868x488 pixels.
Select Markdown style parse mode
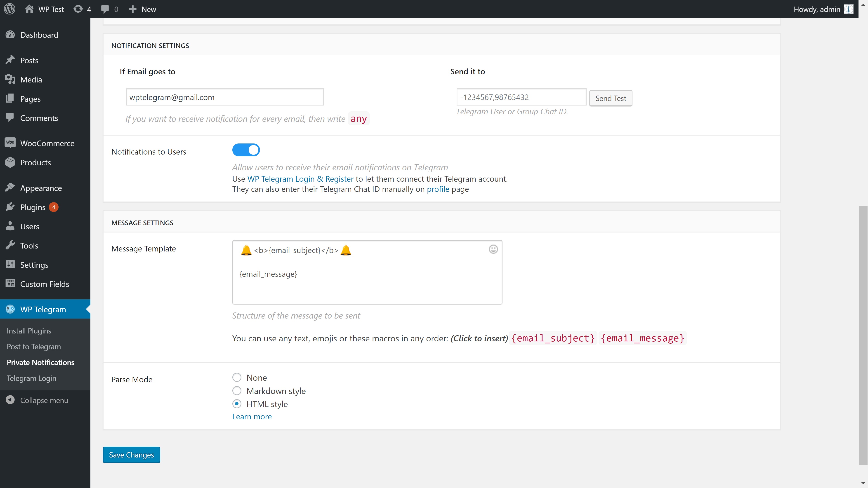click(237, 391)
